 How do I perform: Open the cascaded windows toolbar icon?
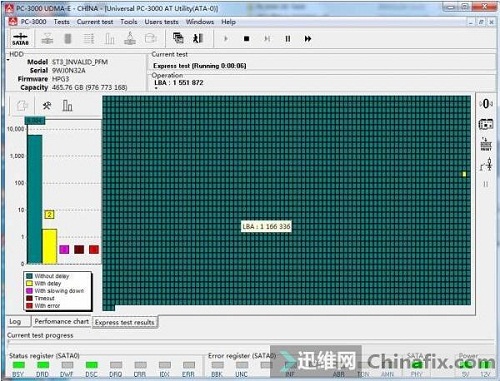point(178,38)
